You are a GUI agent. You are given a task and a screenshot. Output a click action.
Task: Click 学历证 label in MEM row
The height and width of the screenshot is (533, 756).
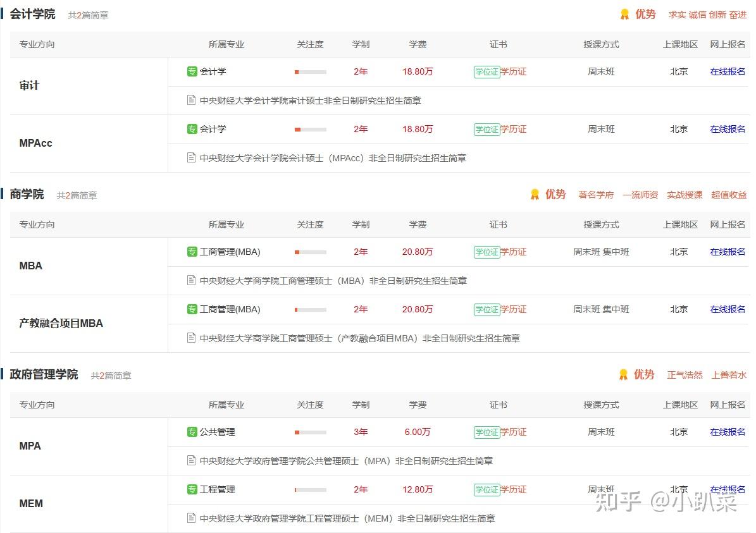point(514,489)
